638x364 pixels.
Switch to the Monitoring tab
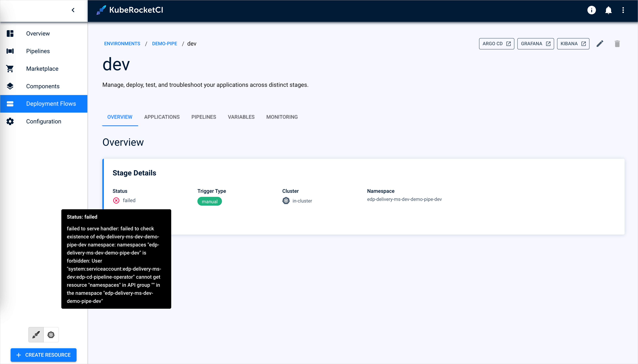coord(282,117)
